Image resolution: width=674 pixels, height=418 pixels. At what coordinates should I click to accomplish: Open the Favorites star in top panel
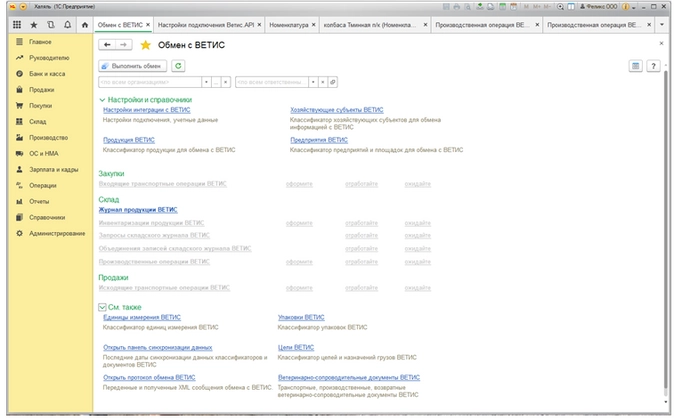click(34, 25)
